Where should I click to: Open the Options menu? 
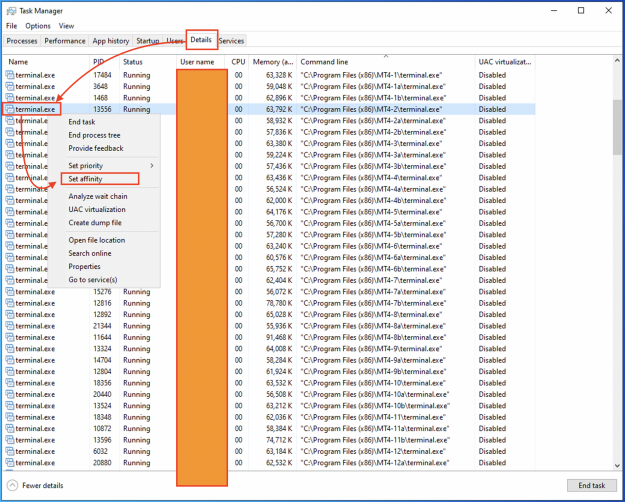click(x=38, y=26)
